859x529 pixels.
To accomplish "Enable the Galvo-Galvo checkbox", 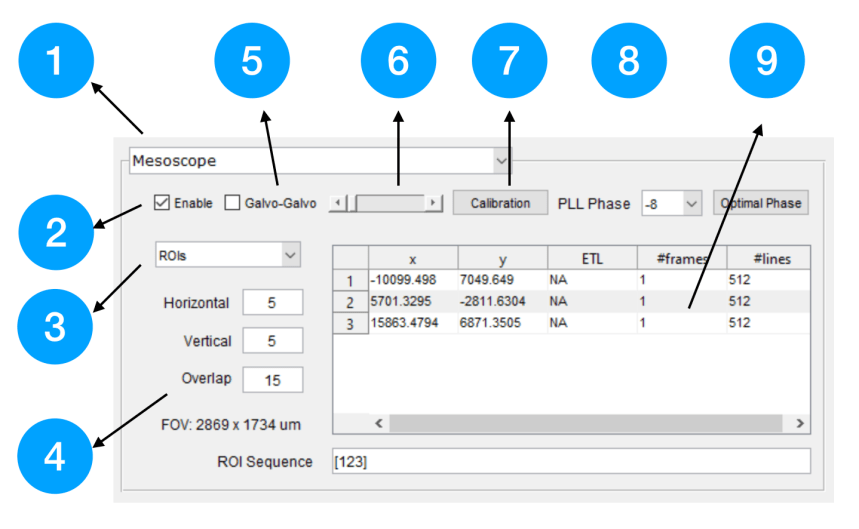I will point(232,203).
